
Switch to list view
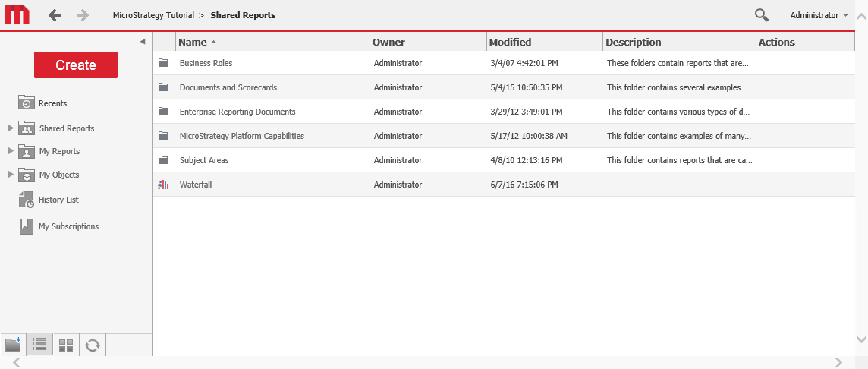point(39,345)
